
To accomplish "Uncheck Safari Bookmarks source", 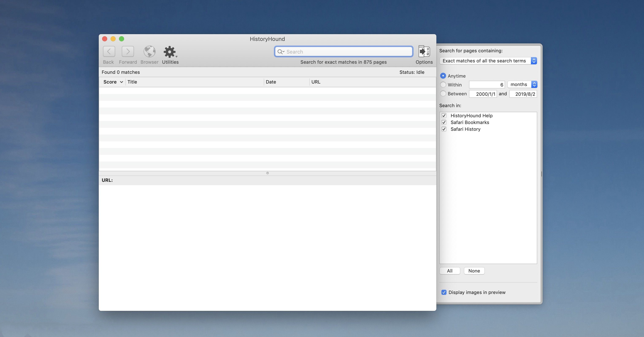I will (444, 122).
